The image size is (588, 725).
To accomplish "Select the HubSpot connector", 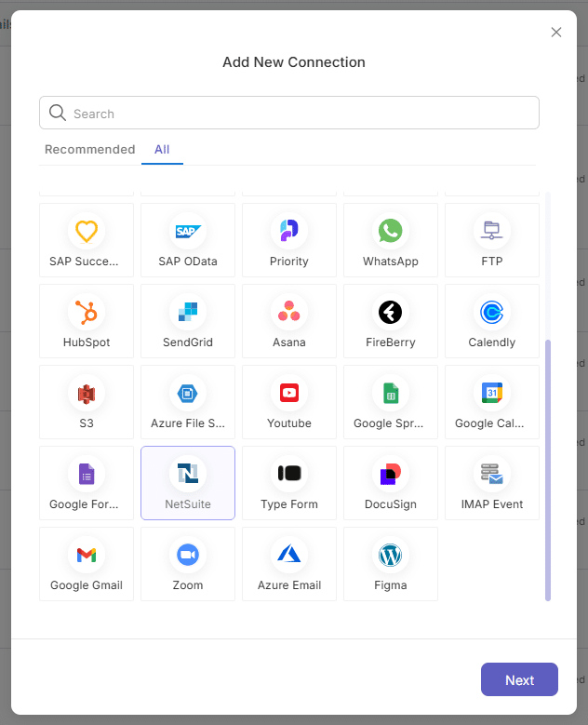I will [87, 321].
